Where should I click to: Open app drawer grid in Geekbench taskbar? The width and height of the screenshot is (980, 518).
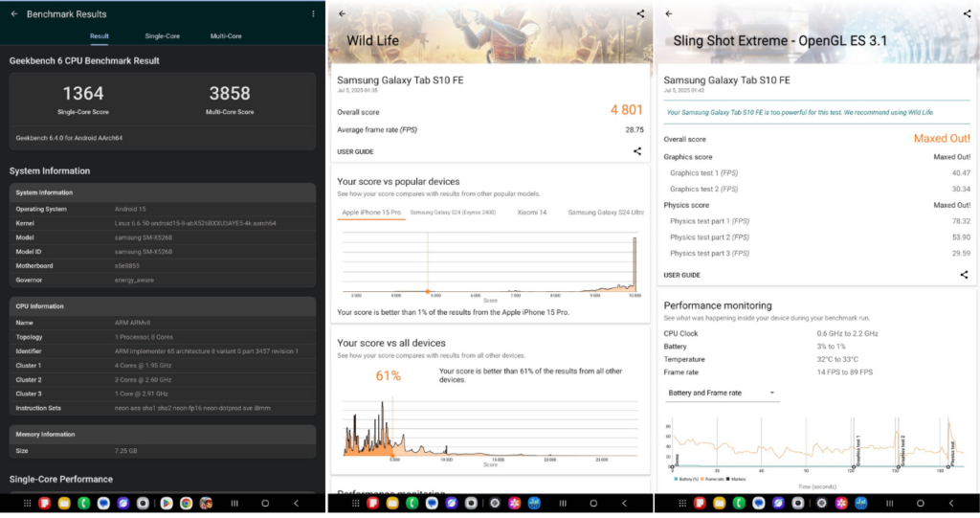(27, 503)
